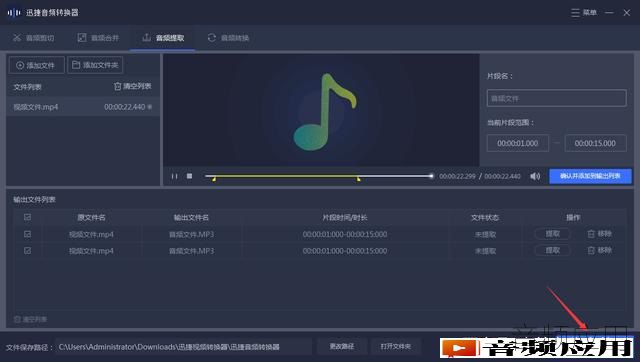
Task: Click the 清空列表 trash icon in file list
Action: point(118,87)
